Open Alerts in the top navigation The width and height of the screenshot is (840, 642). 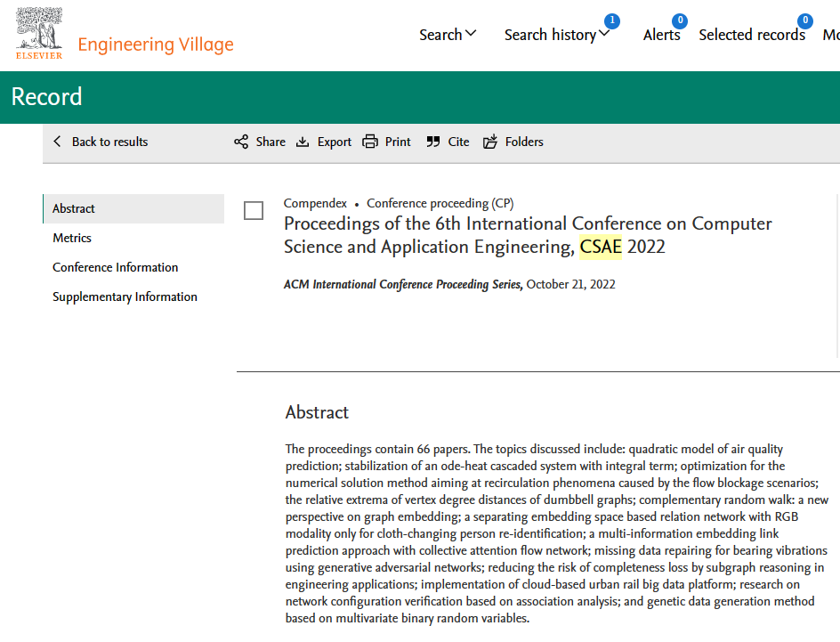[661, 35]
